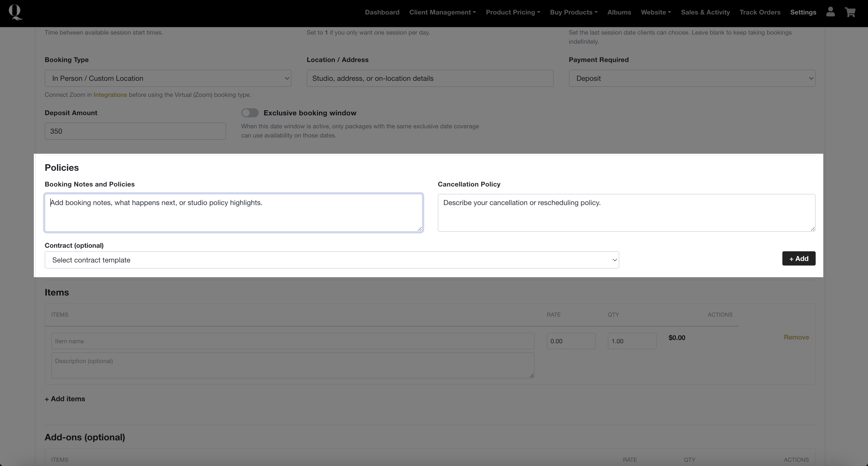Open the user account icon
The width and height of the screenshot is (868, 466).
click(x=830, y=12)
